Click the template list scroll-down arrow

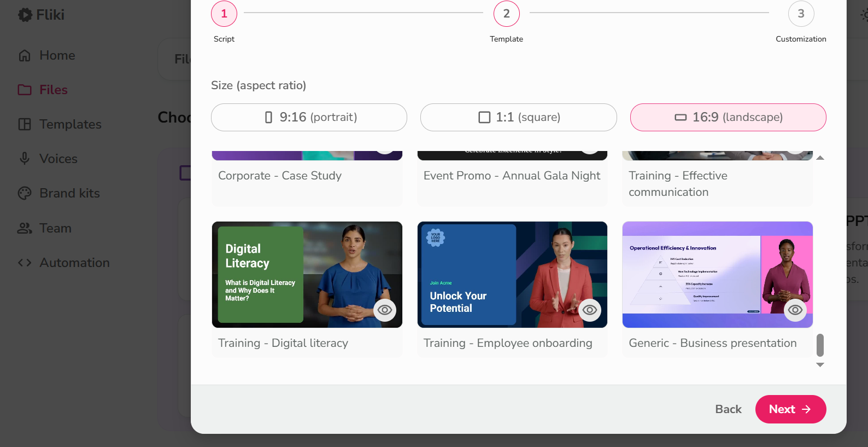pos(820,365)
